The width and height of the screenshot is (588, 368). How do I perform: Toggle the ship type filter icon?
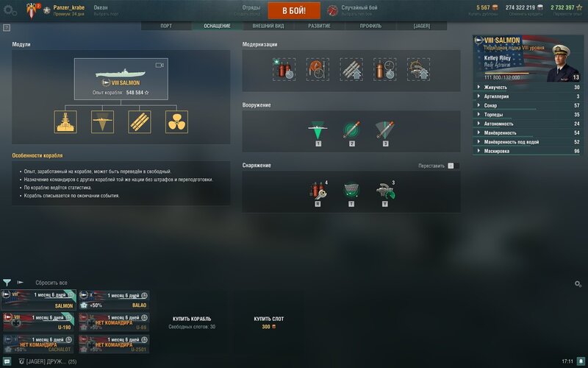(x=21, y=283)
